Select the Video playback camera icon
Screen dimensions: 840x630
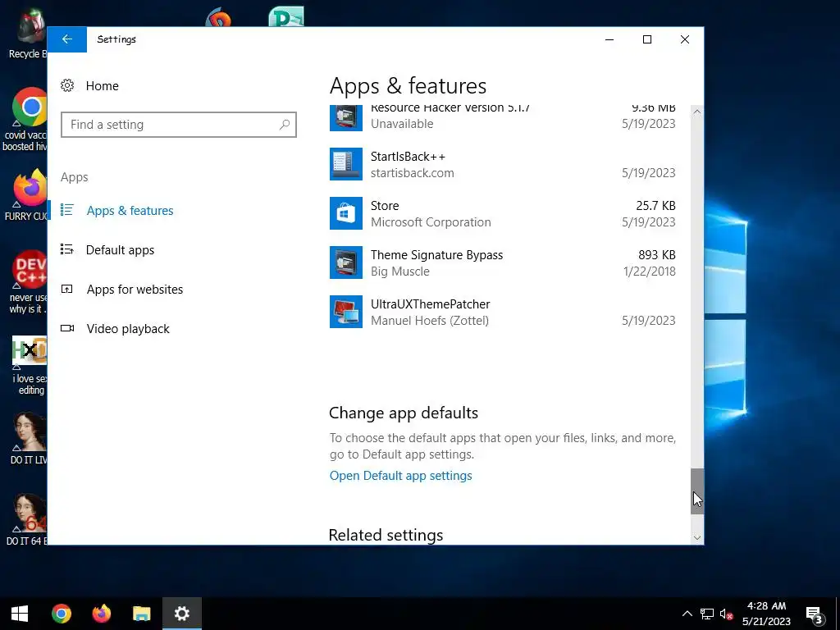67,328
